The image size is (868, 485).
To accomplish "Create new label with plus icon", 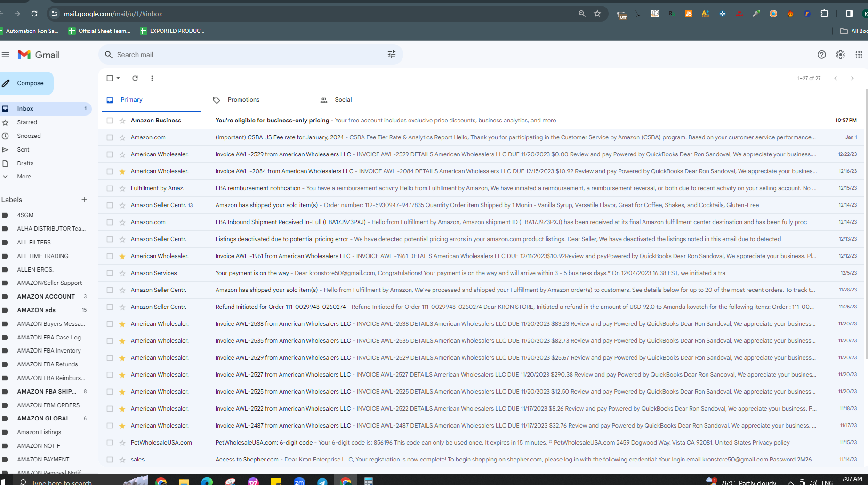I will (84, 200).
